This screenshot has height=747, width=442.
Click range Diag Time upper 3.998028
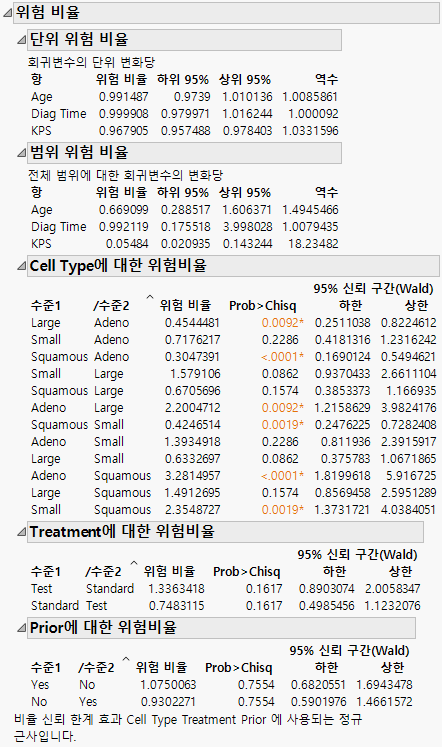pos(247,227)
